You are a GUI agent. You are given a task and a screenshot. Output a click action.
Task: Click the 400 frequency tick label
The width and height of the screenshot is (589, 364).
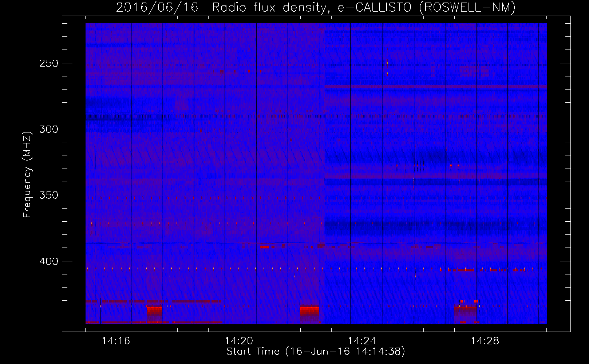[x=49, y=261]
